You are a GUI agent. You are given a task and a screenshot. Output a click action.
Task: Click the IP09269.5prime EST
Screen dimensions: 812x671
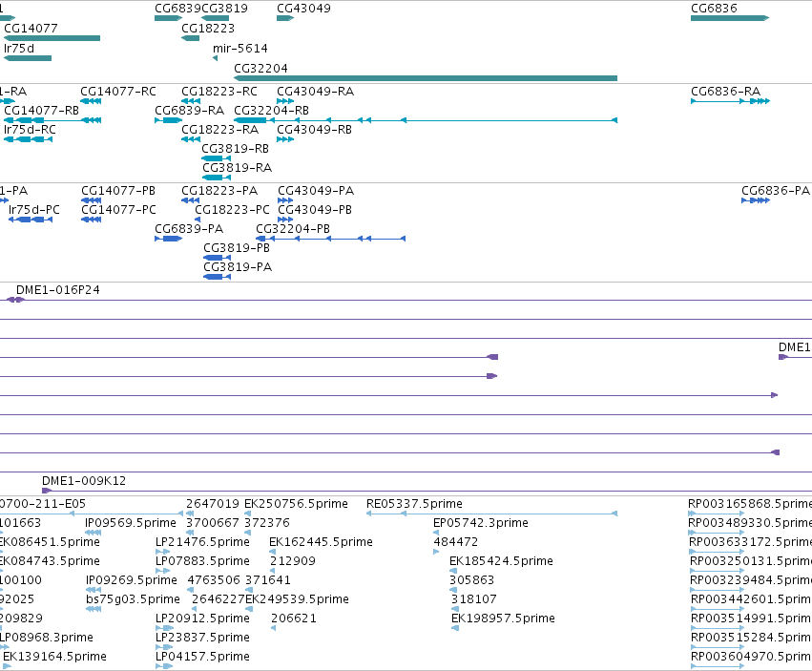[x=94, y=590]
